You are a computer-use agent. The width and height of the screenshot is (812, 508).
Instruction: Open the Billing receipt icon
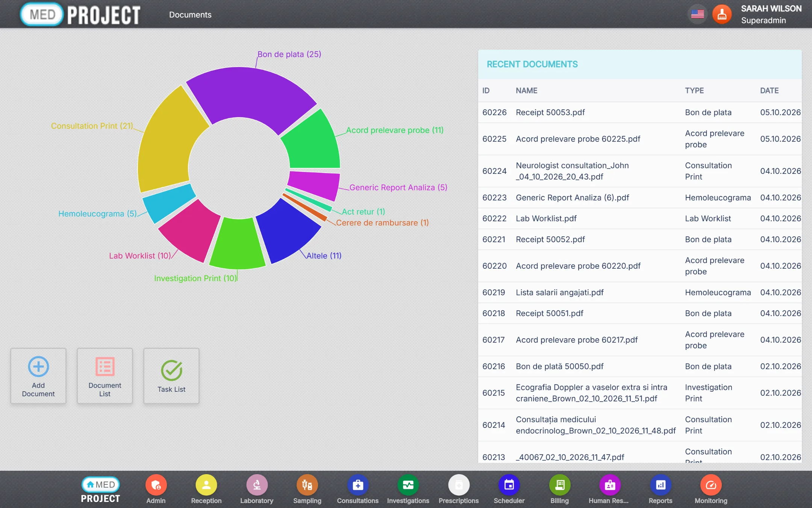(x=560, y=485)
